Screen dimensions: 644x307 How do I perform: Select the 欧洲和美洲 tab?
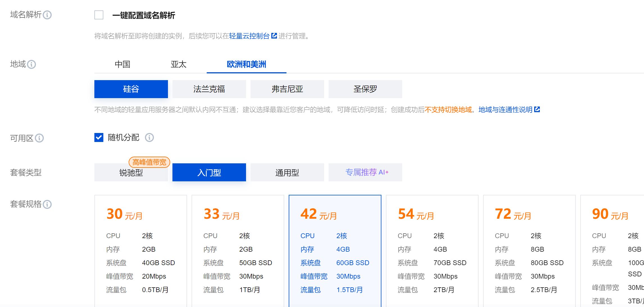246,64
